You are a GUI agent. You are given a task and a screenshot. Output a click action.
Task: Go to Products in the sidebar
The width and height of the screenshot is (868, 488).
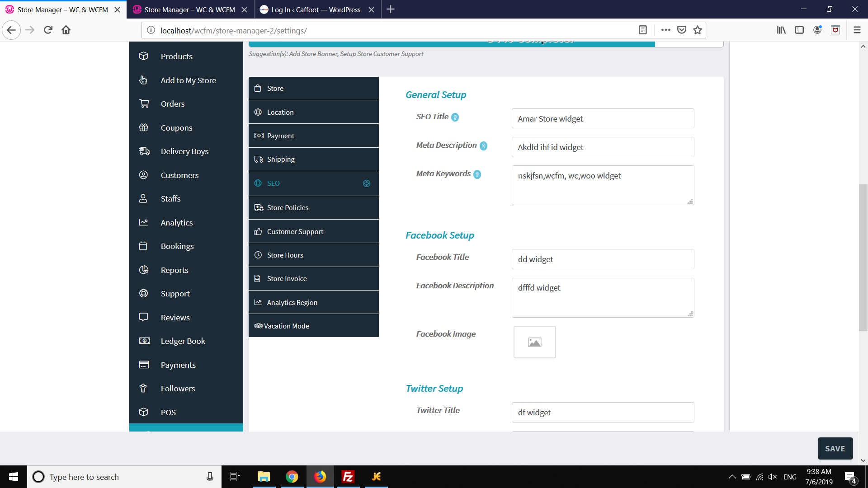177,56
